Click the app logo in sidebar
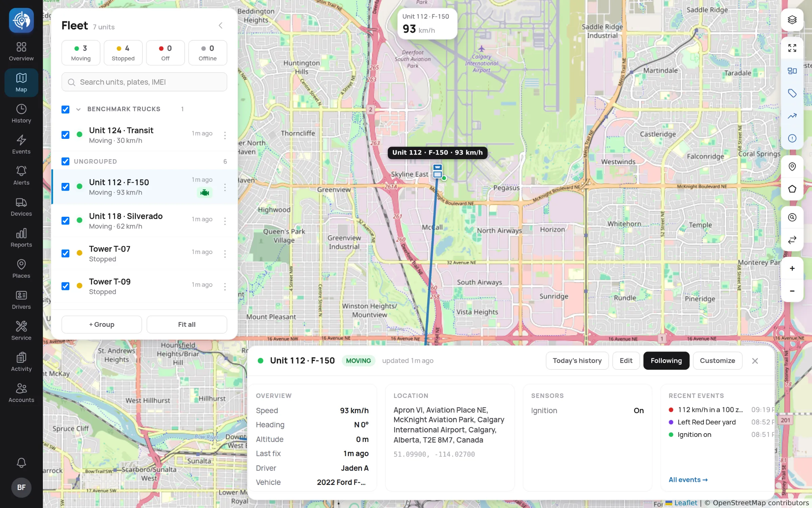Viewport: 812px width, 508px height. click(x=21, y=20)
